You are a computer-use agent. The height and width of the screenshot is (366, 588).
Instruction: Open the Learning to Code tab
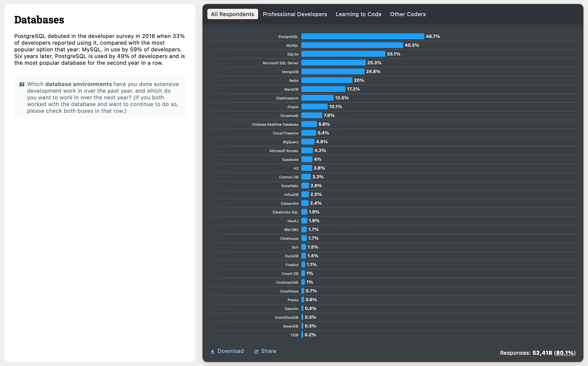[358, 14]
